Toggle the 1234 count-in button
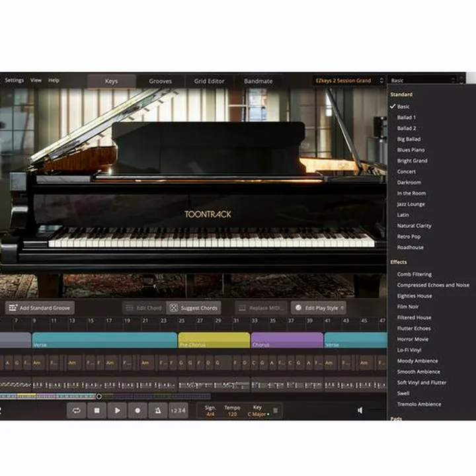This screenshot has height=476, width=476. click(178, 411)
